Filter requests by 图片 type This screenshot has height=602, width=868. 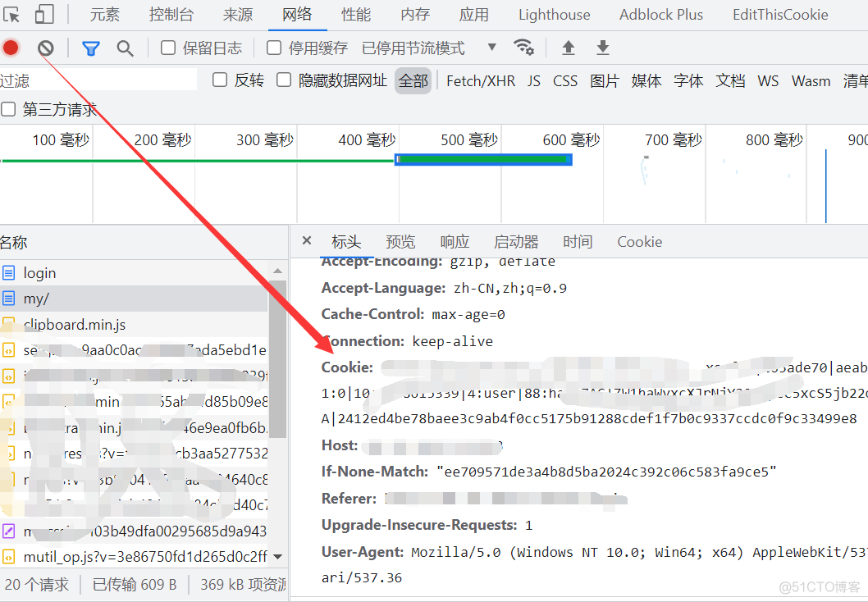click(605, 80)
